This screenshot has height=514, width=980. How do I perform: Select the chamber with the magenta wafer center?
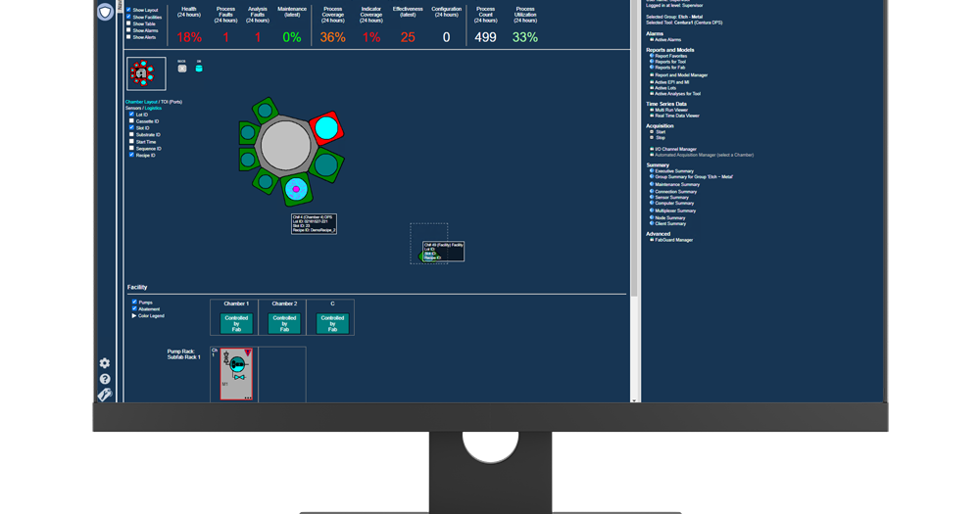click(x=295, y=188)
